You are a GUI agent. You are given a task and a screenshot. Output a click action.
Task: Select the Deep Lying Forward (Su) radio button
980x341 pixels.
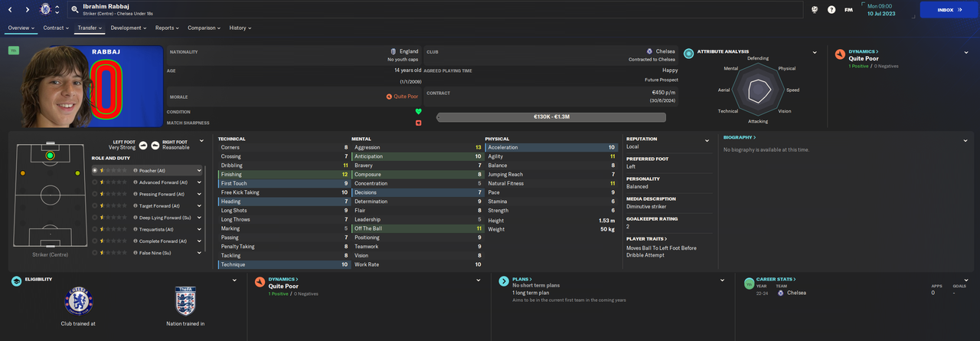click(x=95, y=218)
